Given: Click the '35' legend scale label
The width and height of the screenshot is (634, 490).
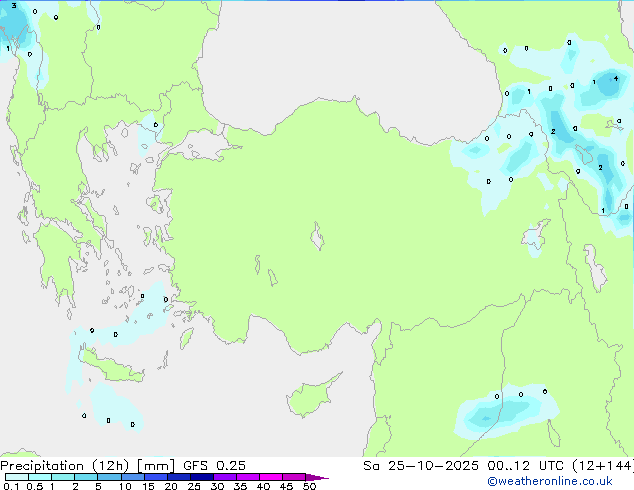Looking at the screenshot, I should point(240,486).
